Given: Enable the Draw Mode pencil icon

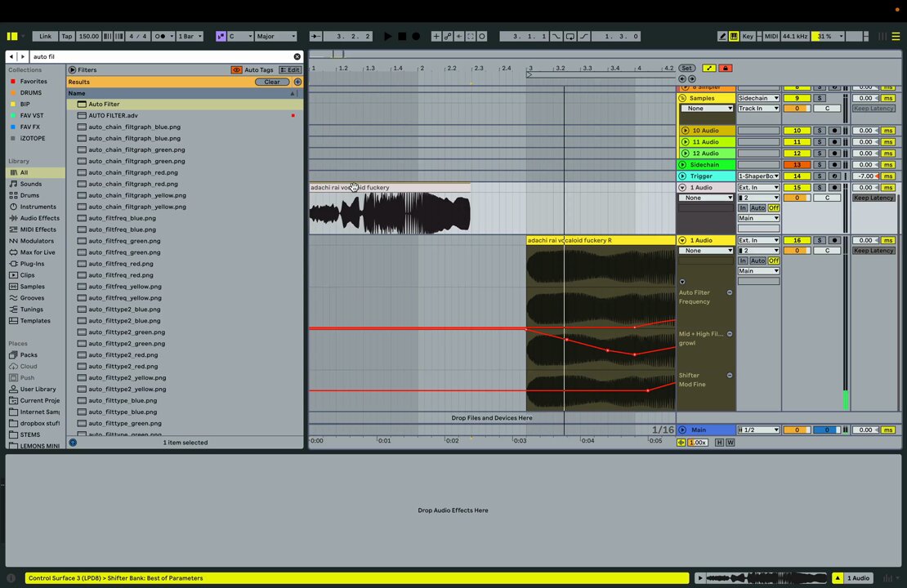Looking at the screenshot, I should tap(722, 37).
